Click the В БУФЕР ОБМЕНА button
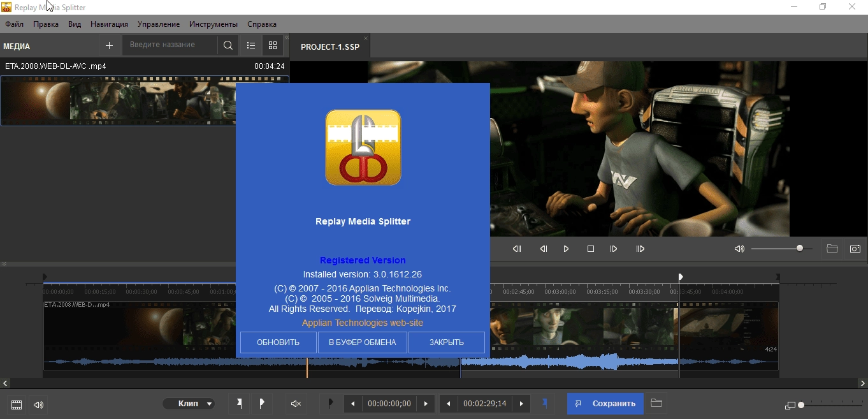The height and width of the screenshot is (419, 868). click(362, 342)
